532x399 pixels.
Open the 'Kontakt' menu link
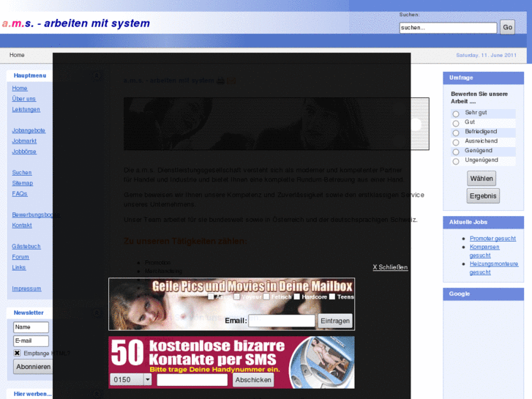pyautogui.click(x=22, y=225)
